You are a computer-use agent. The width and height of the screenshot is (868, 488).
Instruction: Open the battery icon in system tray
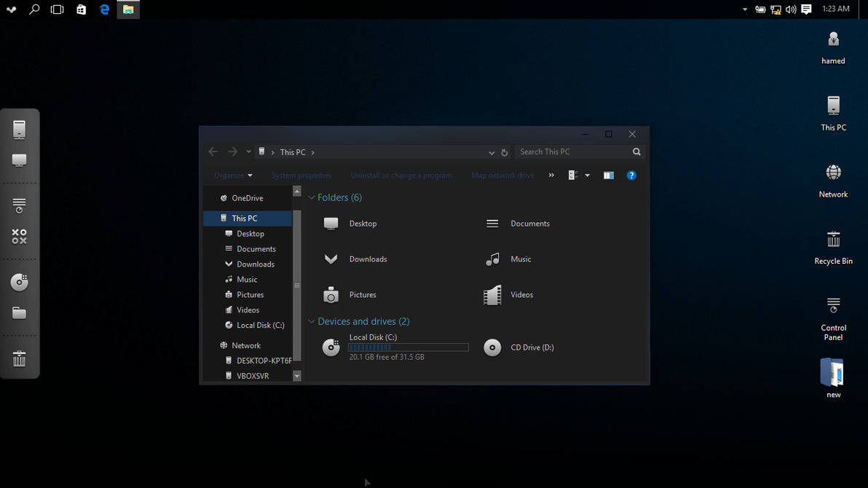click(760, 9)
